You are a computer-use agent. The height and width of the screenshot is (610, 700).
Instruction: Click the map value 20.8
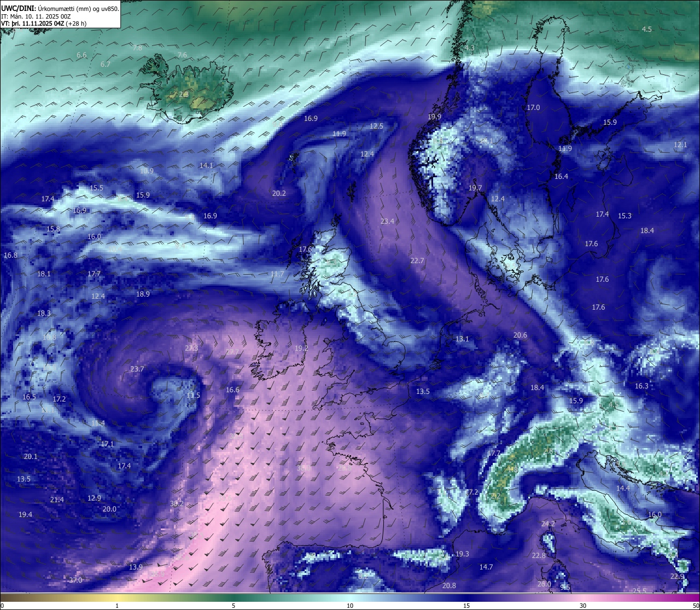coord(449,585)
